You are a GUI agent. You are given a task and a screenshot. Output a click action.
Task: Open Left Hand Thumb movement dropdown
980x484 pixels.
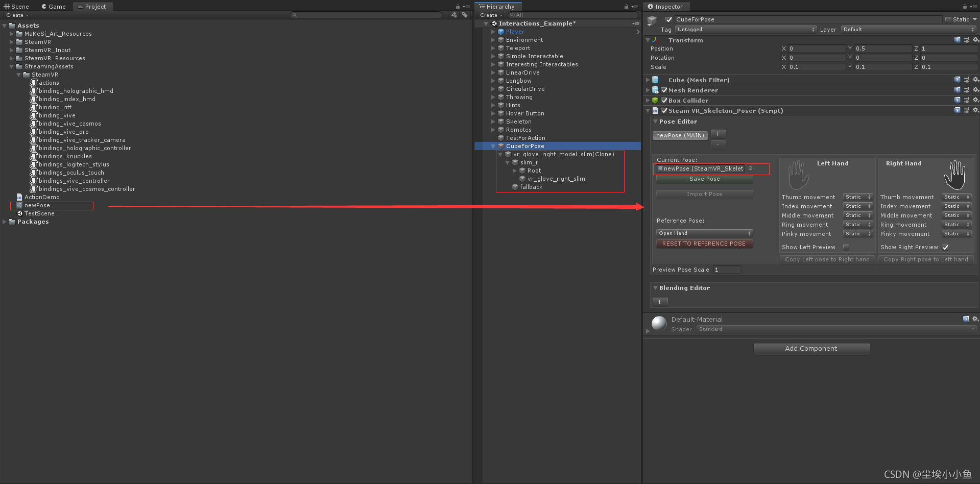point(858,197)
